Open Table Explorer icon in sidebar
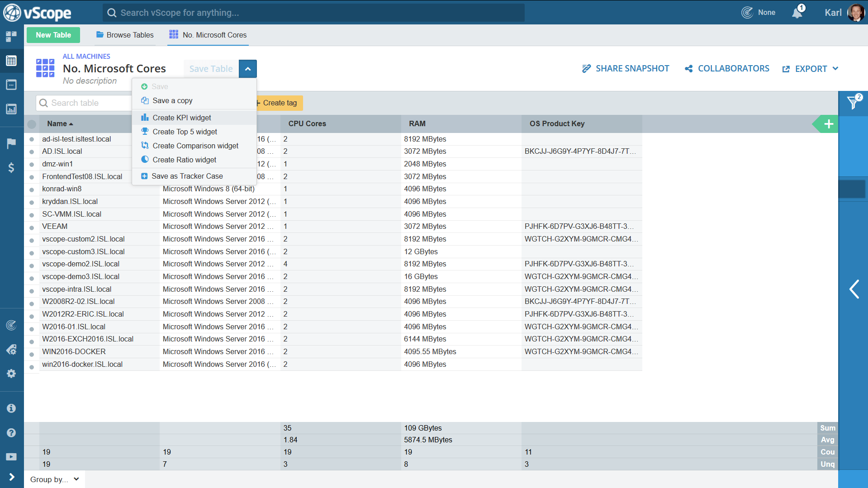This screenshot has height=488, width=868. coord(11,61)
